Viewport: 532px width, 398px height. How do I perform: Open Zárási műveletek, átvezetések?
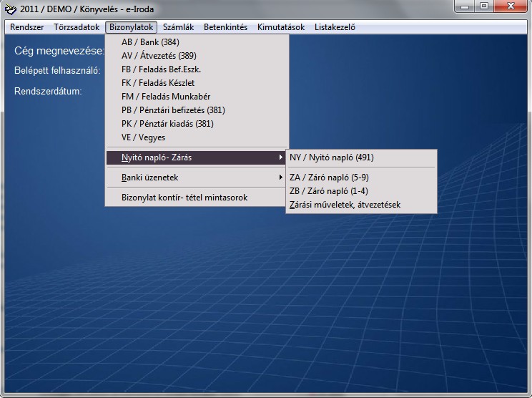pyautogui.click(x=345, y=205)
